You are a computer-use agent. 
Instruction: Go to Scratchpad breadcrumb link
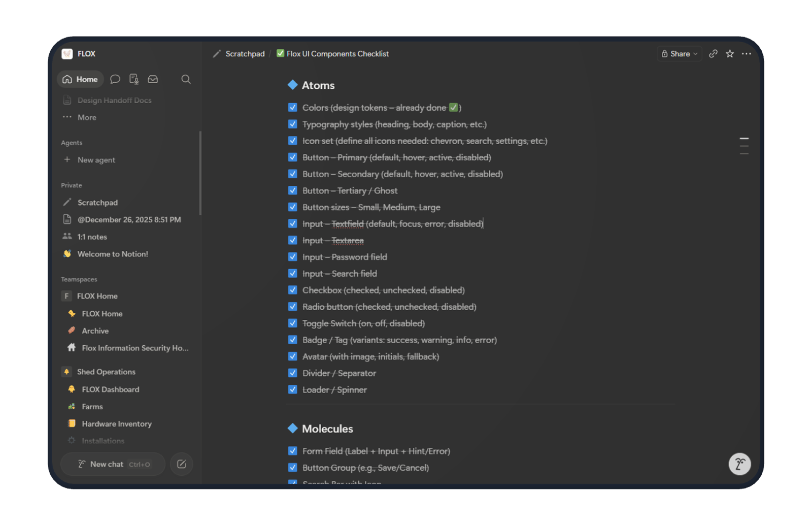coord(245,54)
